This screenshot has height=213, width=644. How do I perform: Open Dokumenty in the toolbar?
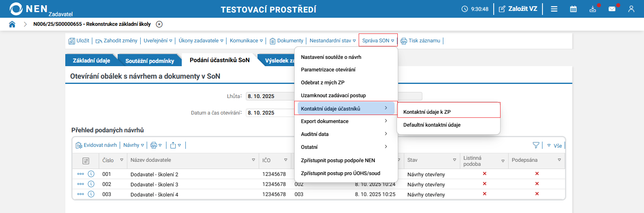[x=287, y=41]
